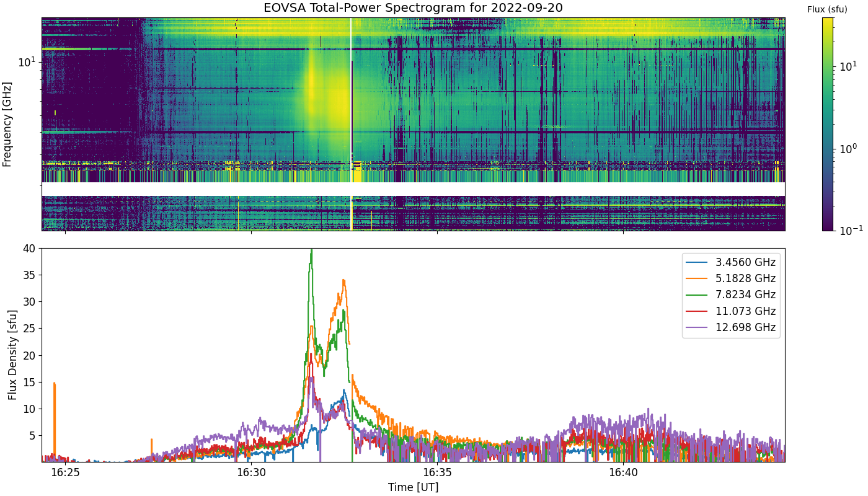Click the isolated orange spike near 16:25

[55, 384]
